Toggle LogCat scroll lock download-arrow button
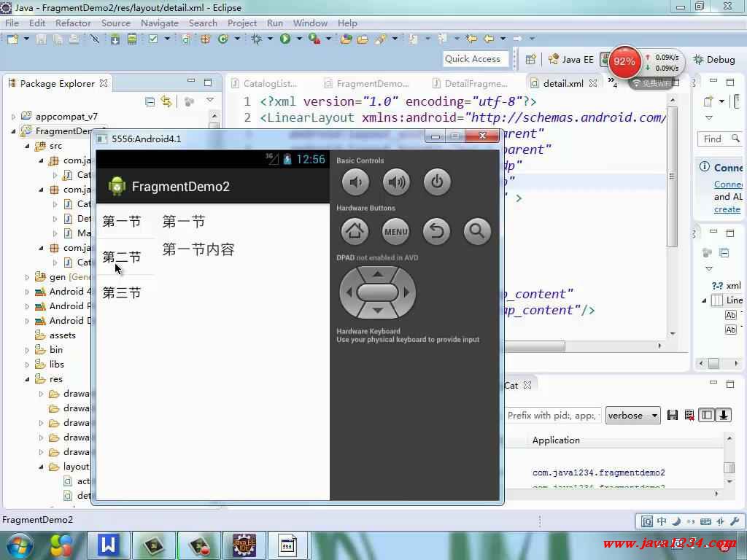The height and width of the screenshot is (560, 747). tap(723, 415)
